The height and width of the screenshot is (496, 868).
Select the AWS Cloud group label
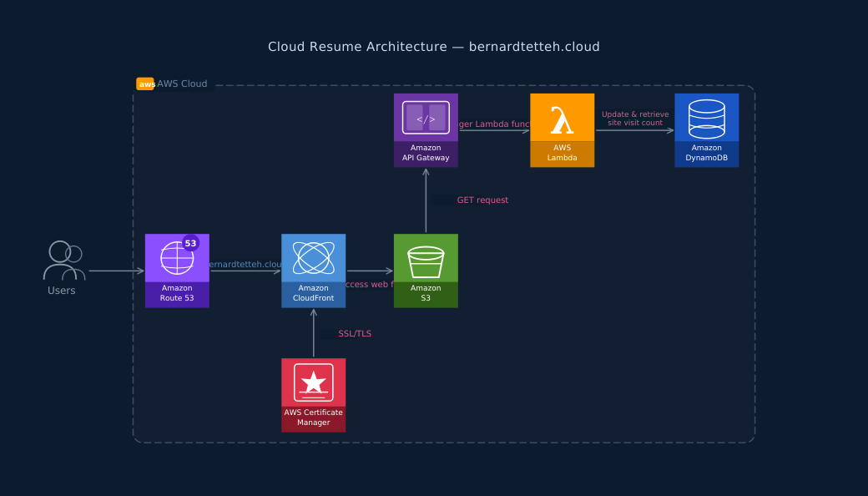click(x=182, y=84)
